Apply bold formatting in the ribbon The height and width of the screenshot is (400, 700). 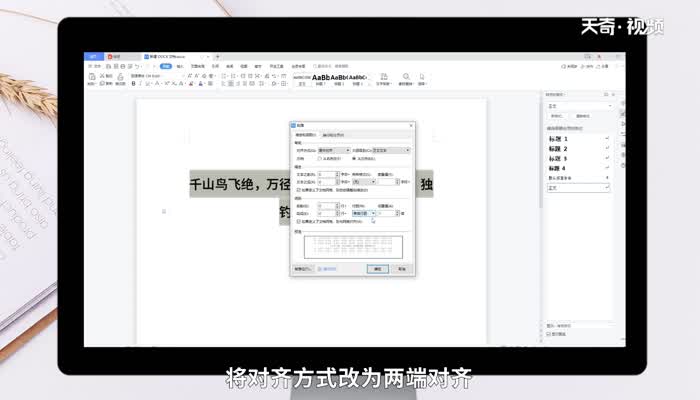click(x=133, y=83)
